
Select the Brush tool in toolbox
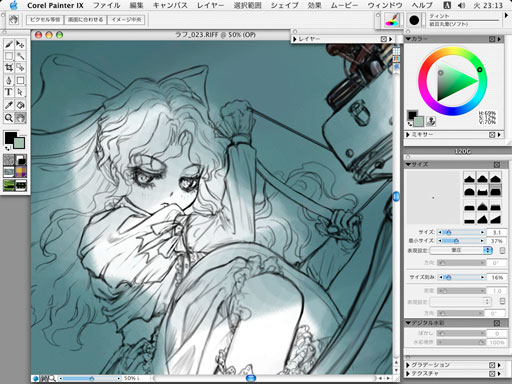pyautogui.click(x=9, y=44)
